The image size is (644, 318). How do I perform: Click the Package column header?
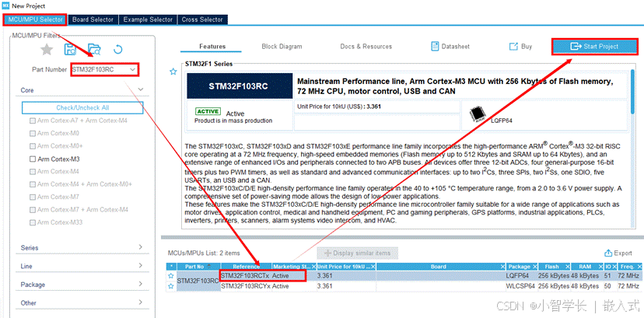[x=522, y=267]
